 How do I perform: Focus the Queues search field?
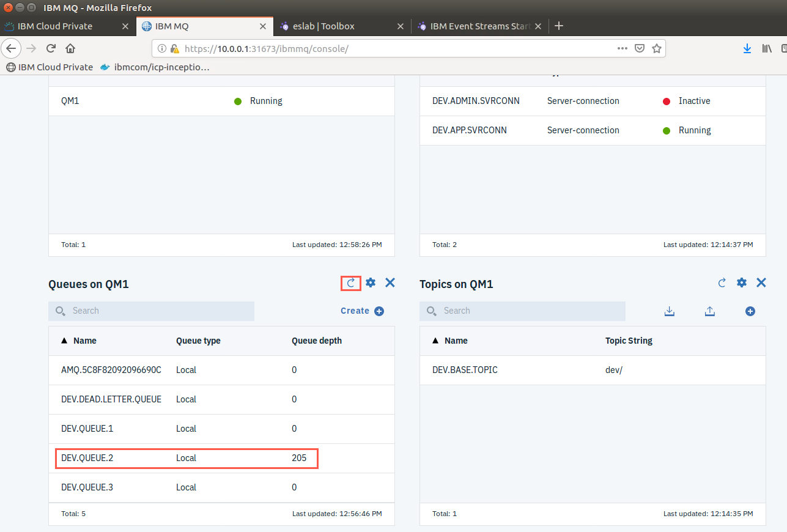pos(152,311)
